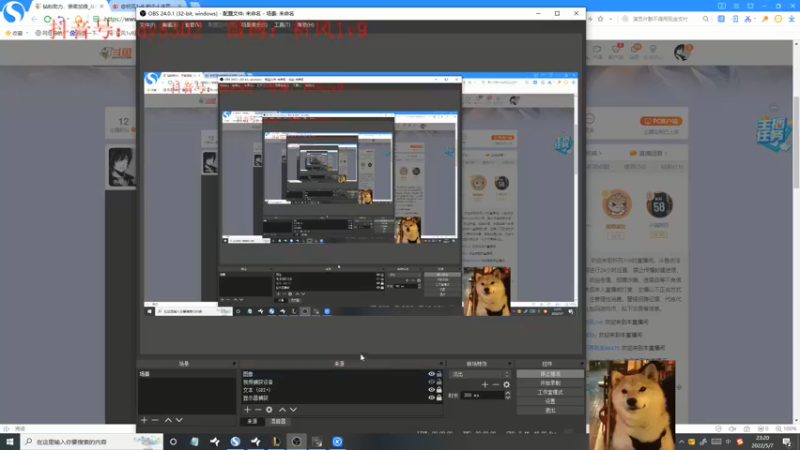Open dropdown arrow next to scissors tool
This screenshot has width=800, height=450.
coord(755,19)
